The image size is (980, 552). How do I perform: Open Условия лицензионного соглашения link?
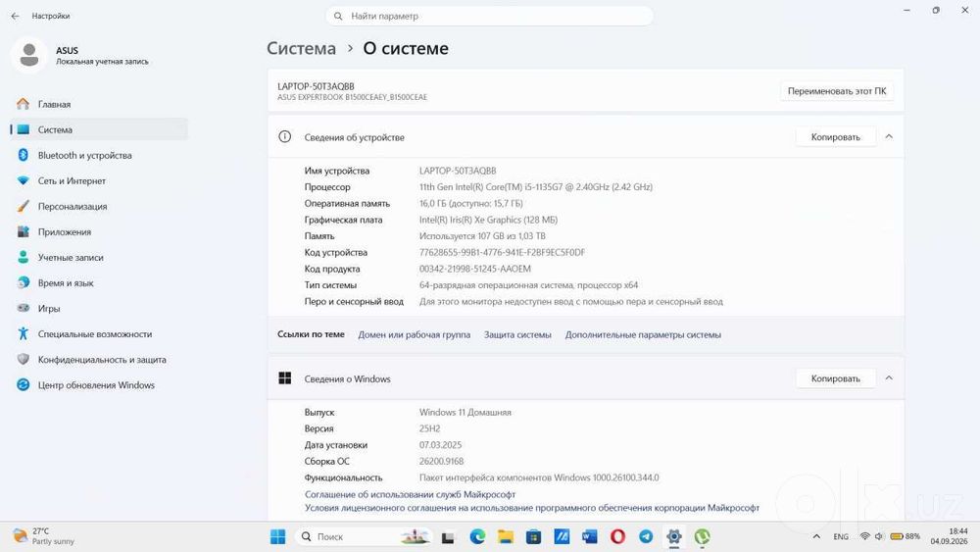point(532,508)
